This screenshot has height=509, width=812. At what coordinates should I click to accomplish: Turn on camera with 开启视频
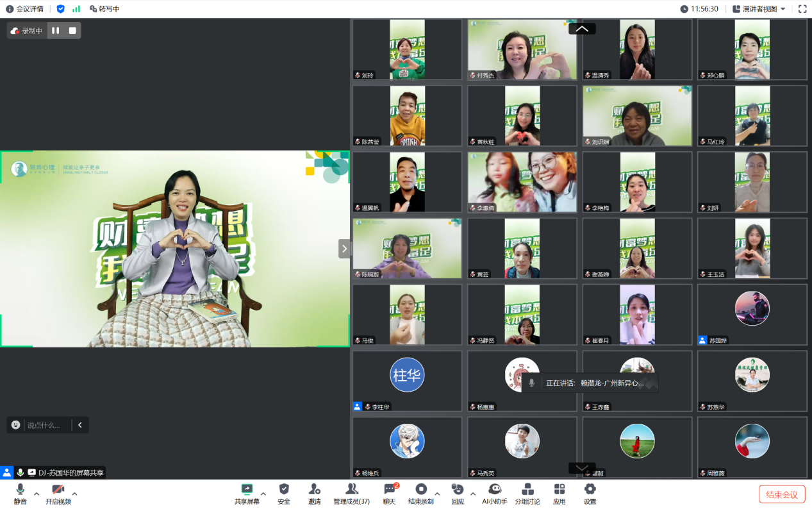click(x=58, y=493)
